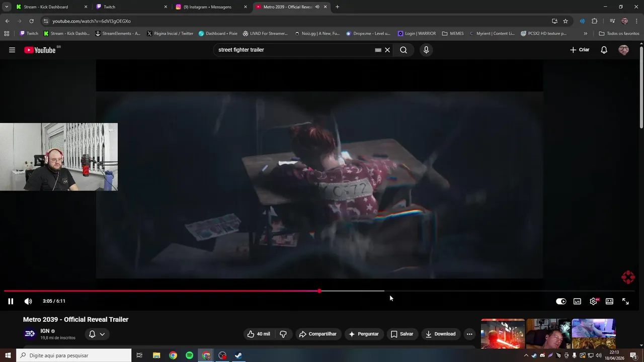644x362 pixels.
Task: Open the IGN channel name link
Action: (x=45, y=331)
